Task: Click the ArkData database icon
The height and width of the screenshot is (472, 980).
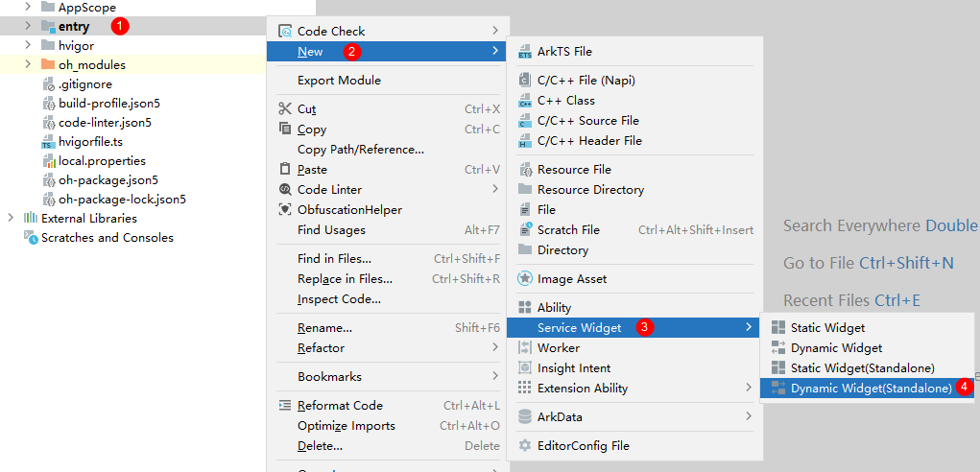Action: point(525,417)
